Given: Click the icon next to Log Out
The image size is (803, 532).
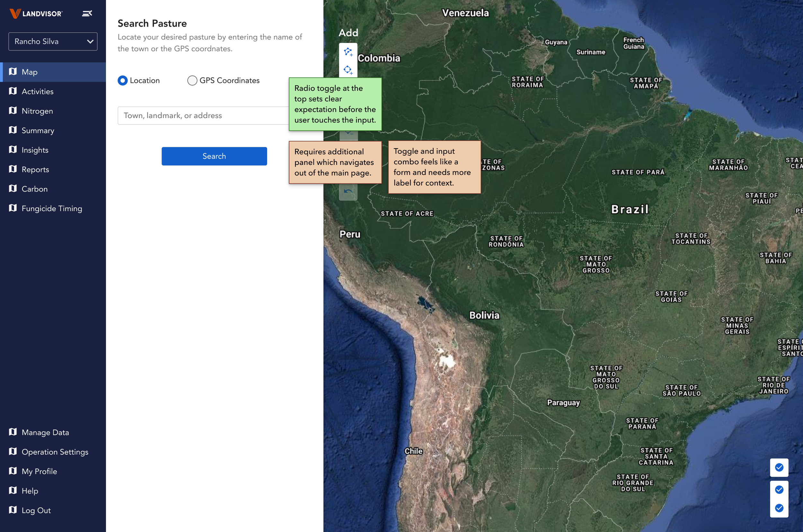Looking at the screenshot, I should pyautogui.click(x=13, y=510).
